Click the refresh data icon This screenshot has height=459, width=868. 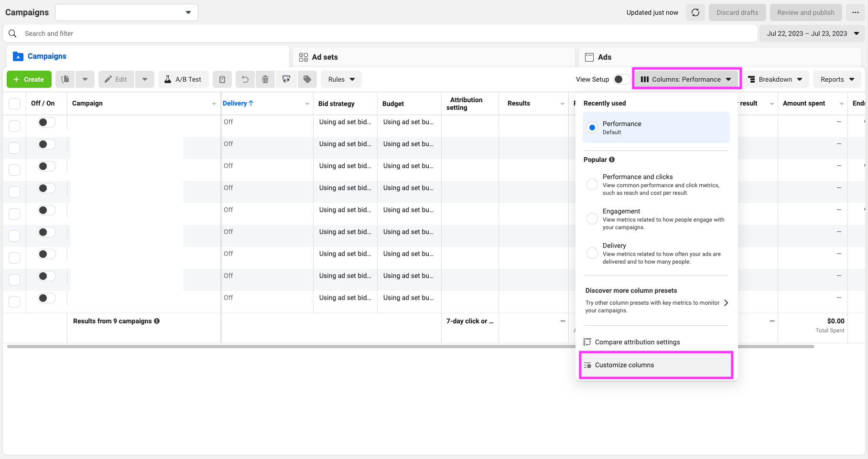(695, 12)
